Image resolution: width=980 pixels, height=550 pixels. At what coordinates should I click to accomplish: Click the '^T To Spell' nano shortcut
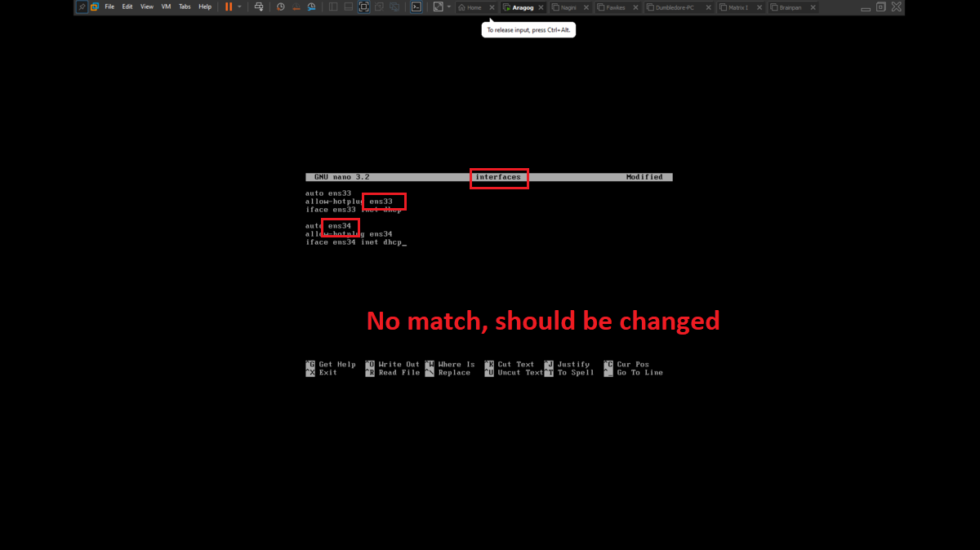569,373
